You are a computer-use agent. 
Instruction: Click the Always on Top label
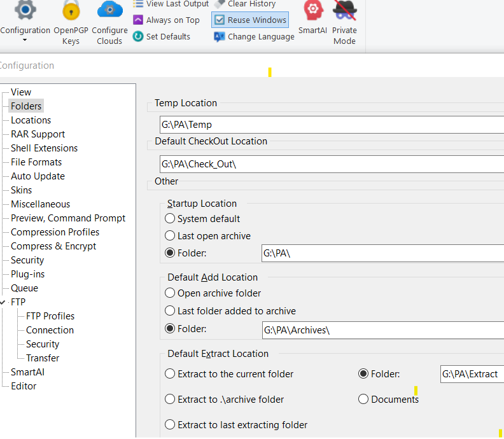click(x=173, y=20)
